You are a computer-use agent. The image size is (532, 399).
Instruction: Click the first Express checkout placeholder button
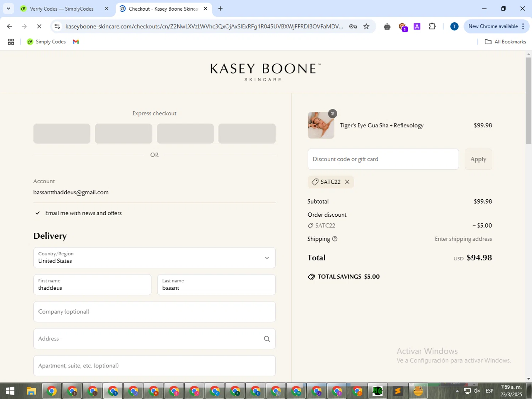[x=62, y=134]
